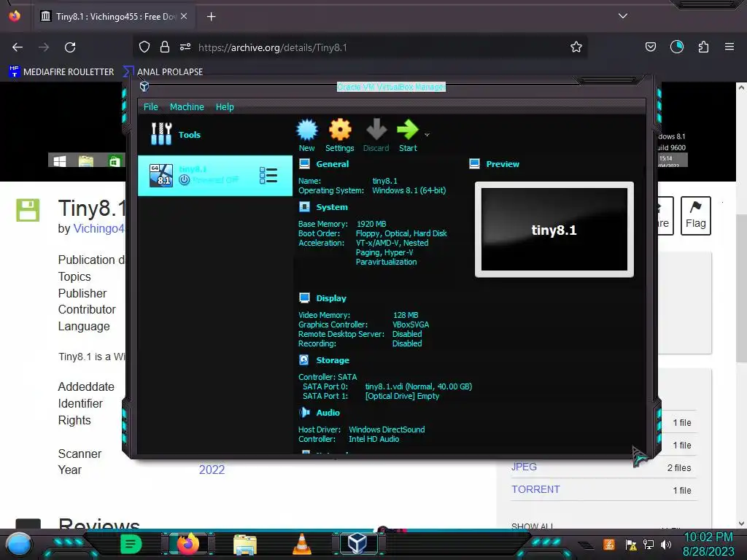
Task: Click the General section header
Action: click(x=333, y=164)
